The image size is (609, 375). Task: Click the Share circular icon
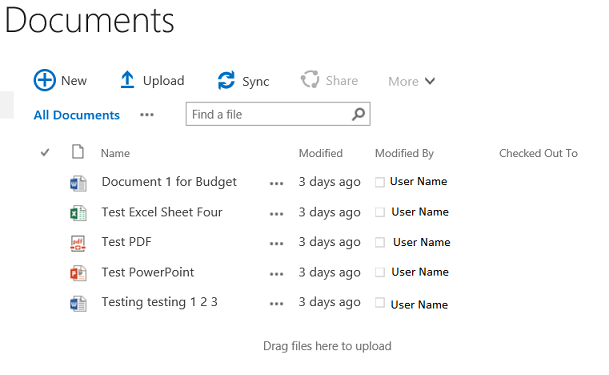coord(310,80)
